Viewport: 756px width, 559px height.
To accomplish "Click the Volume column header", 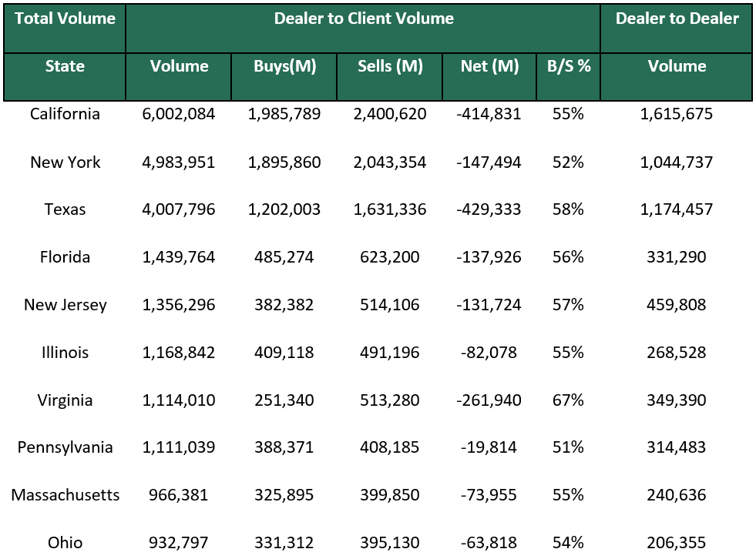I will point(178,66).
